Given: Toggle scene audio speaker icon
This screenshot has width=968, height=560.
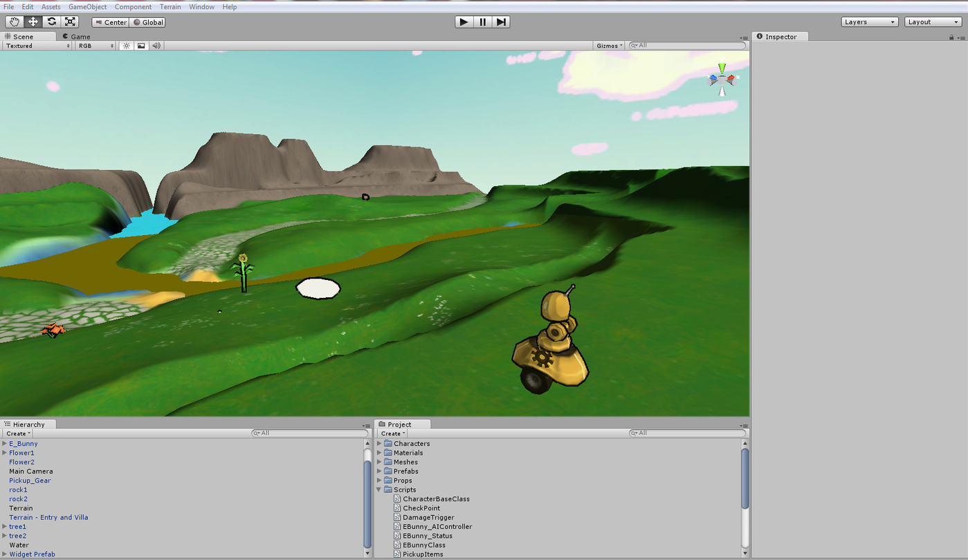Looking at the screenshot, I should click(x=156, y=46).
